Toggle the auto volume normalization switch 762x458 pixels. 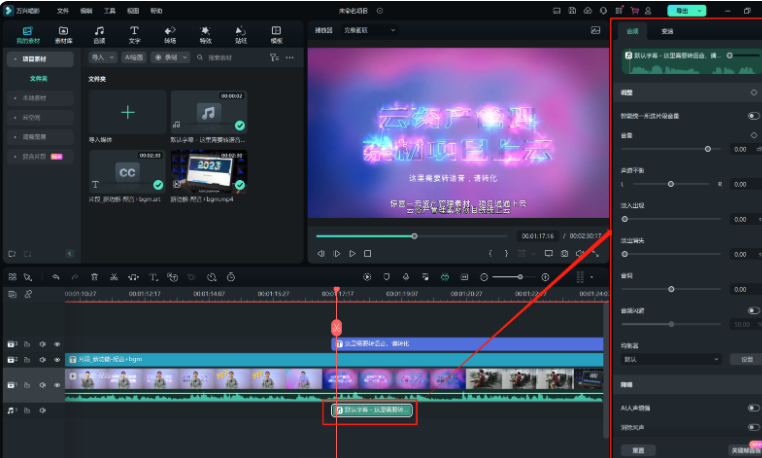(753, 116)
